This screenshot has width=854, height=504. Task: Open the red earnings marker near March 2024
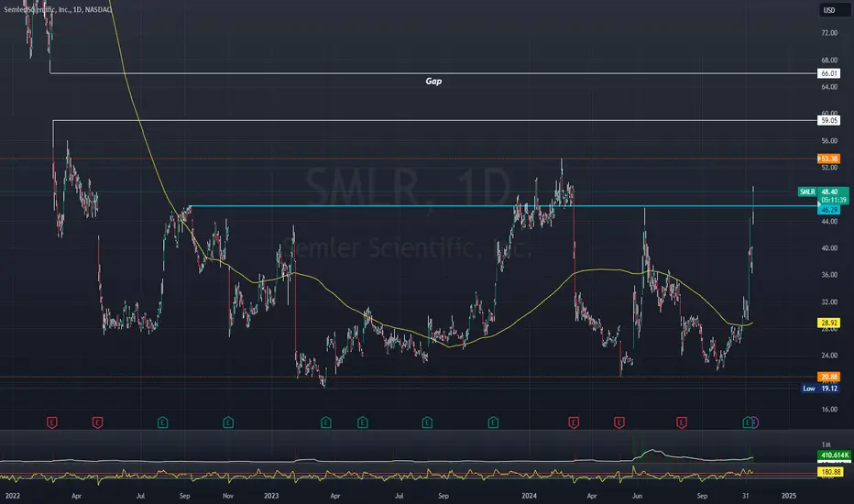coord(574,422)
